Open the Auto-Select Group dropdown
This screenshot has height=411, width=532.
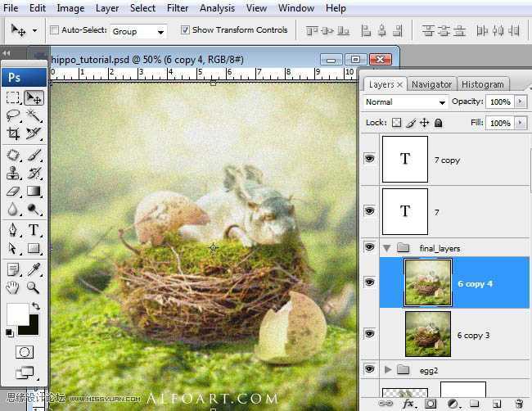pos(138,32)
